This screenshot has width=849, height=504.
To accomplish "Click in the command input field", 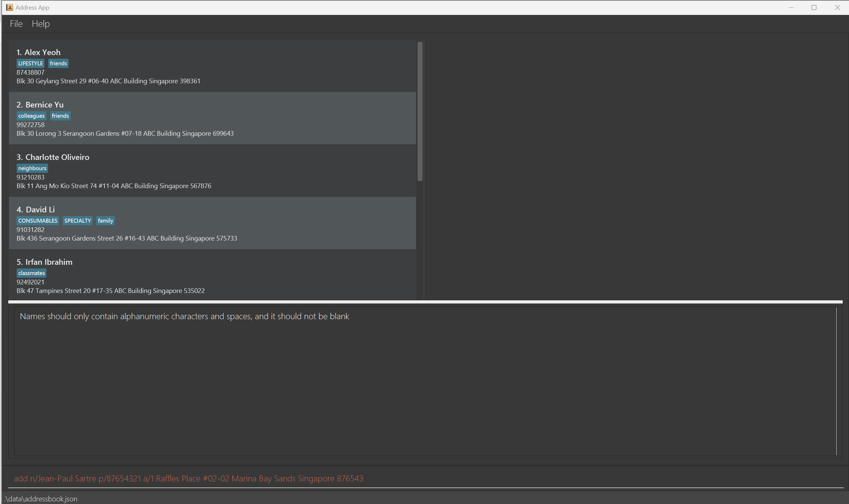I will (x=425, y=478).
